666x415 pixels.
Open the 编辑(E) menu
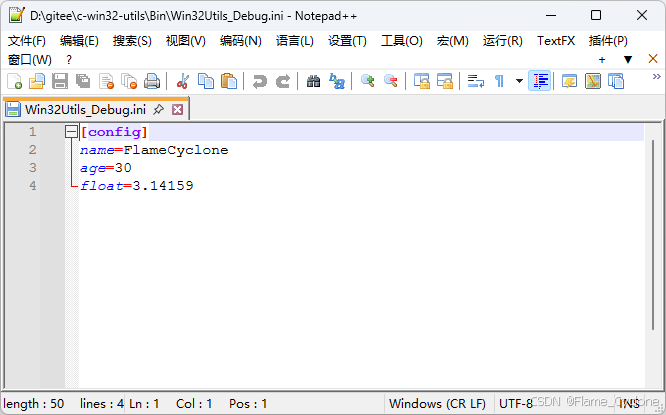coord(79,41)
